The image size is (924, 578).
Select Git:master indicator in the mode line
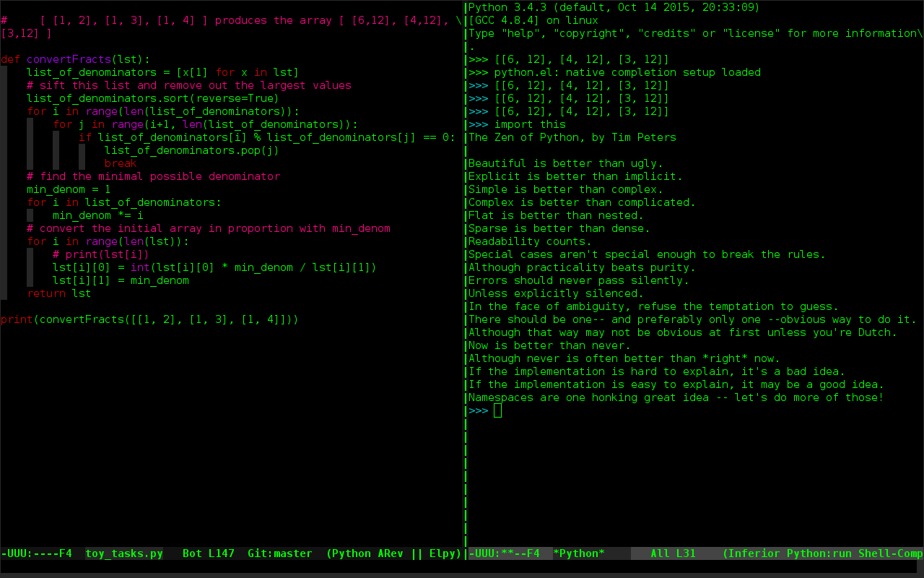click(280, 553)
